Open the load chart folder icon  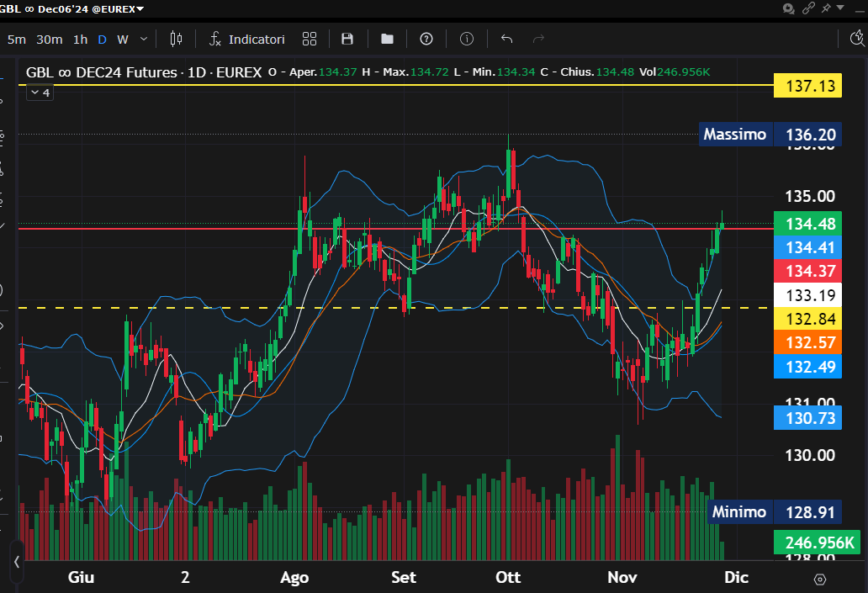[x=387, y=39]
